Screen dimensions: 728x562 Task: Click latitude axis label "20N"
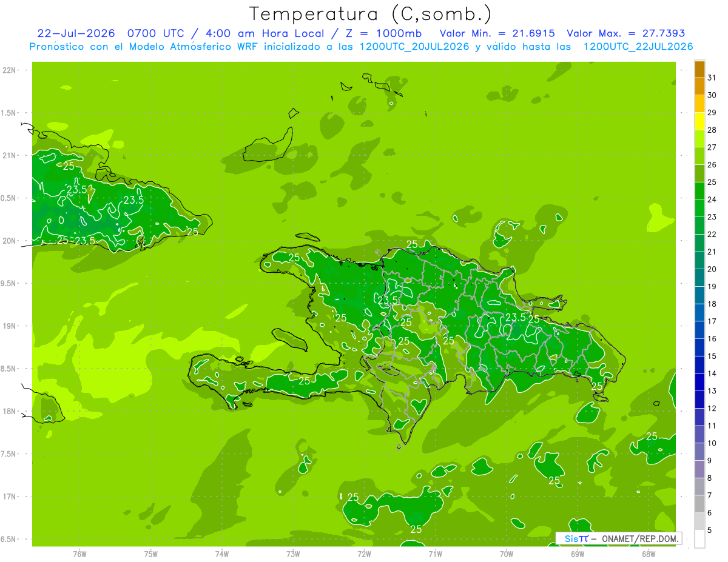click(10, 241)
